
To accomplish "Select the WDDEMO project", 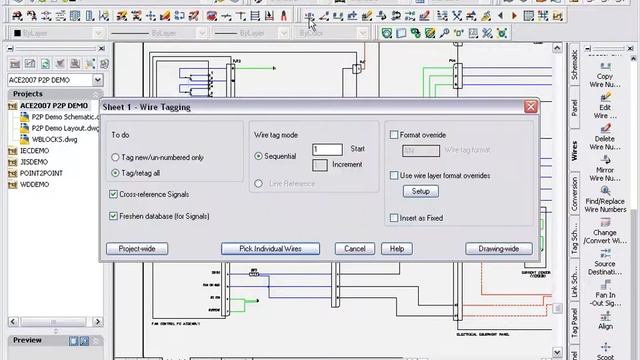I will [35, 184].
